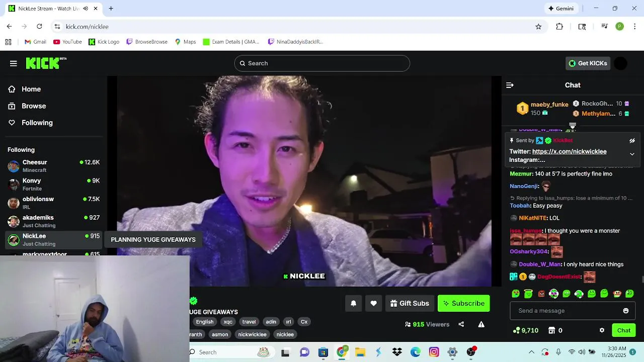The height and width of the screenshot is (362, 644).
Task: Click the green Subscribe button
Action: 464,303
